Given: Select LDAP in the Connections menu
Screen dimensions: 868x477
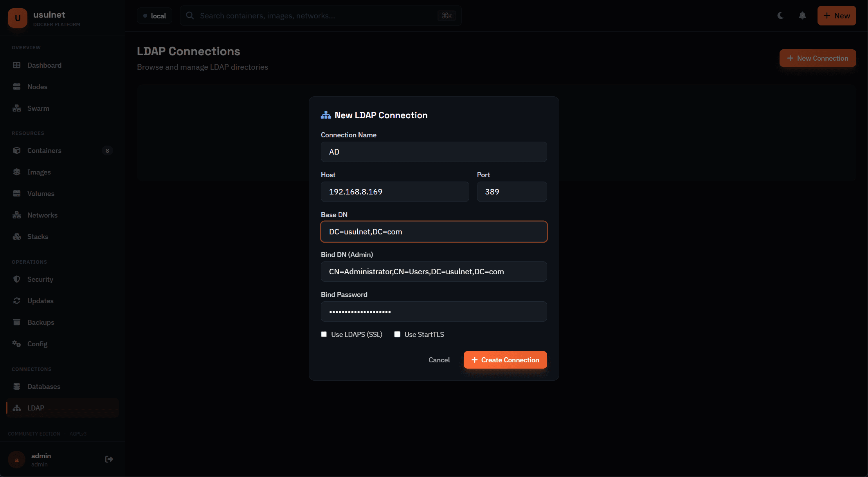Looking at the screenshot, I should pos(35,408).
